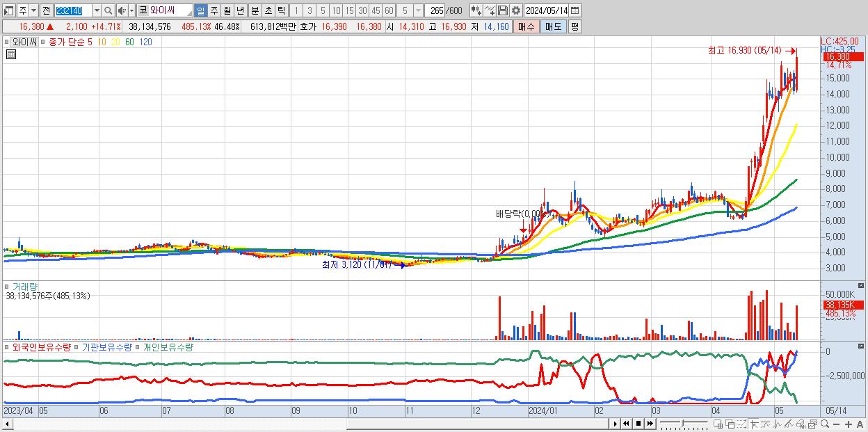Image resolution: width=868 pixels, height=432 pixels.
Task: Click the stock code input field 232140
Action: click(73, 10)
